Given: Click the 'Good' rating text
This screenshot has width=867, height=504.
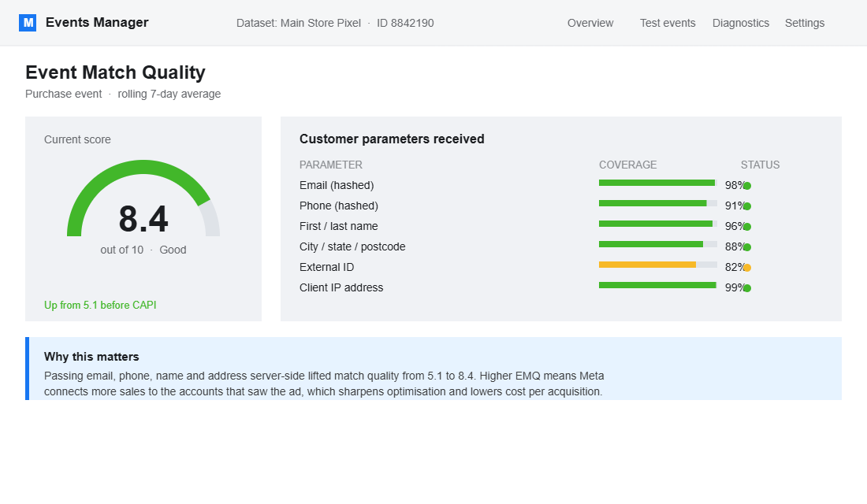Looking at the screenshot, I should (x=173, y=250).
